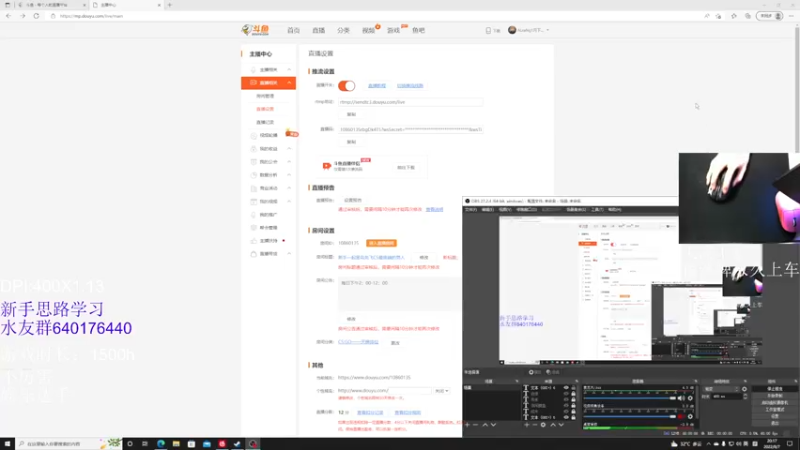Toggle eye visibility of bottom OBS text source

click(566, 417)
